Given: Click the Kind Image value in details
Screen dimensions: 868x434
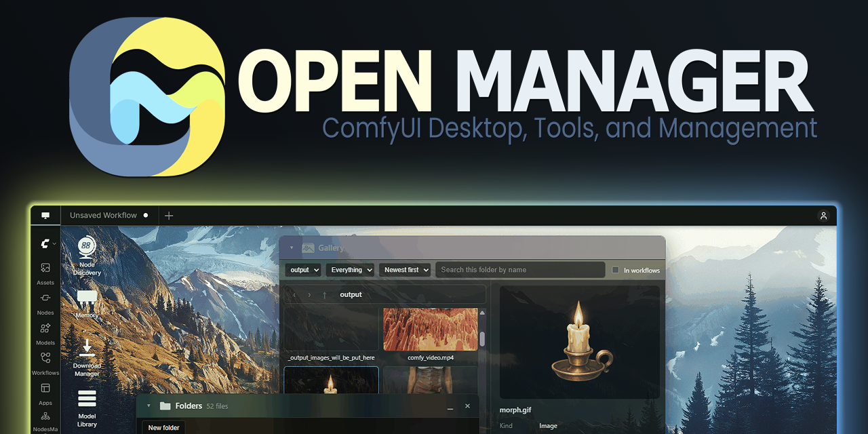Looking at the screenshot, I should click(x=548, y=426).
